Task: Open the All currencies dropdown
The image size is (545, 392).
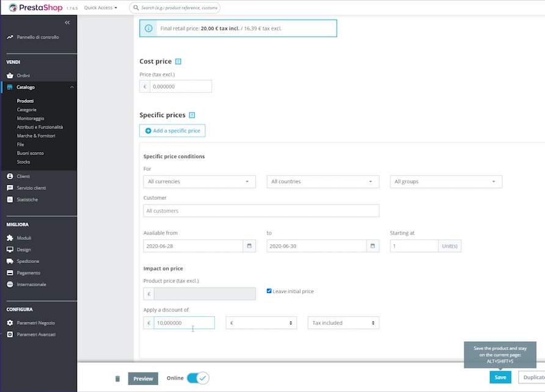Action: click(x=199, y=181)
